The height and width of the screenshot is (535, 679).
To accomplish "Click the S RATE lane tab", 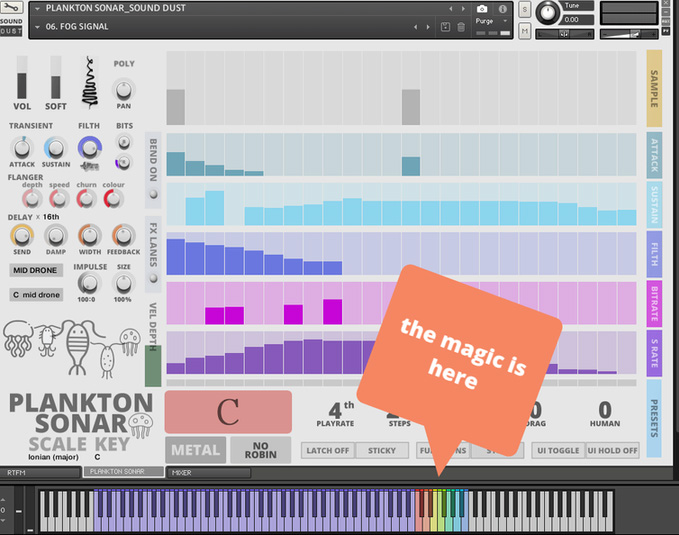I will click(654, 353).
